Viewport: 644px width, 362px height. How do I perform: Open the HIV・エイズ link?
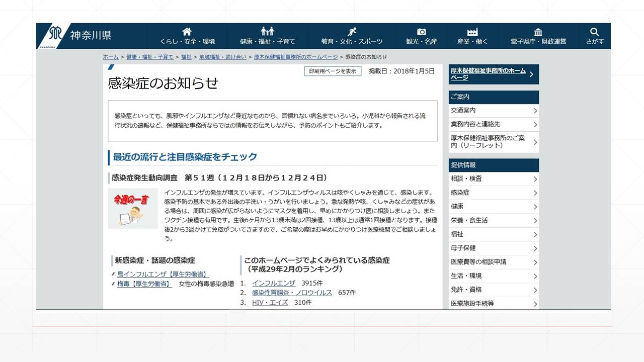270,303
